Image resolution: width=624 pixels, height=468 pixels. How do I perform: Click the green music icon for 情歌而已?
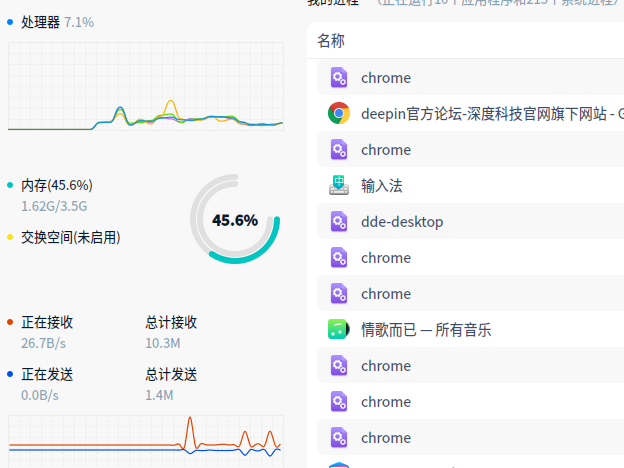[x=338, y=329]
